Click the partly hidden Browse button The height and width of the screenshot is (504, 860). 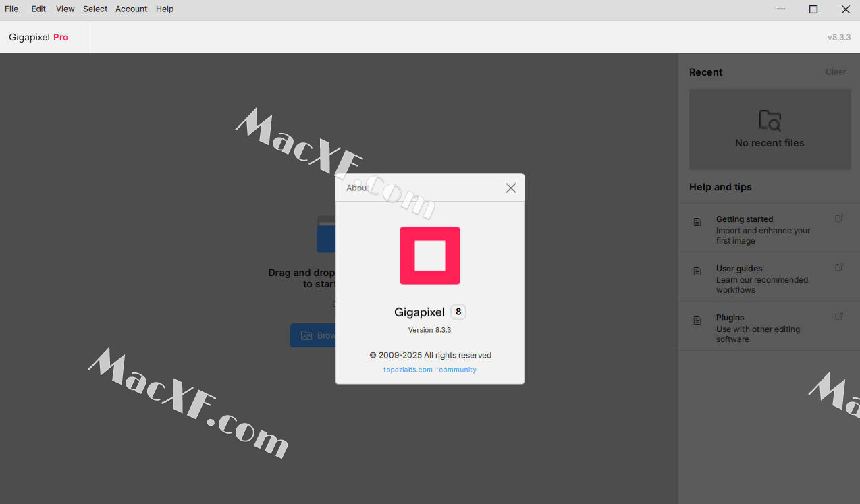pyautogui.click(x=313, y=335)
